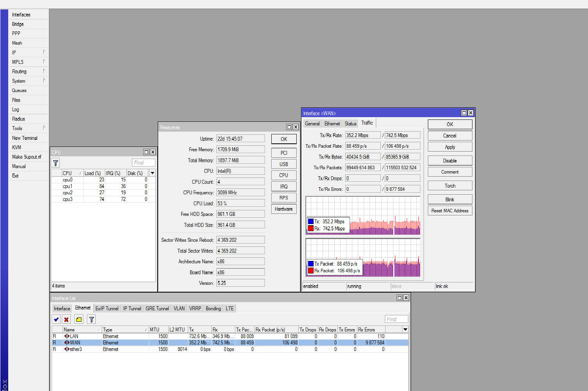Switch to General tab in Interface WAN
The width and height of the screenshot is (588, 391).
click(x=312, y=123)
